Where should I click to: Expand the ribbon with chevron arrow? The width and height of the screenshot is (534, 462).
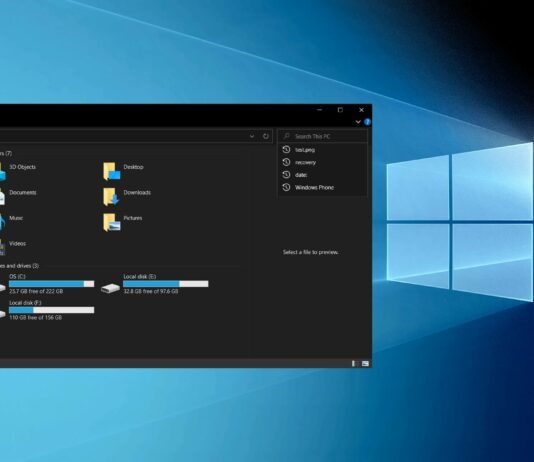[x=358, y=122]
